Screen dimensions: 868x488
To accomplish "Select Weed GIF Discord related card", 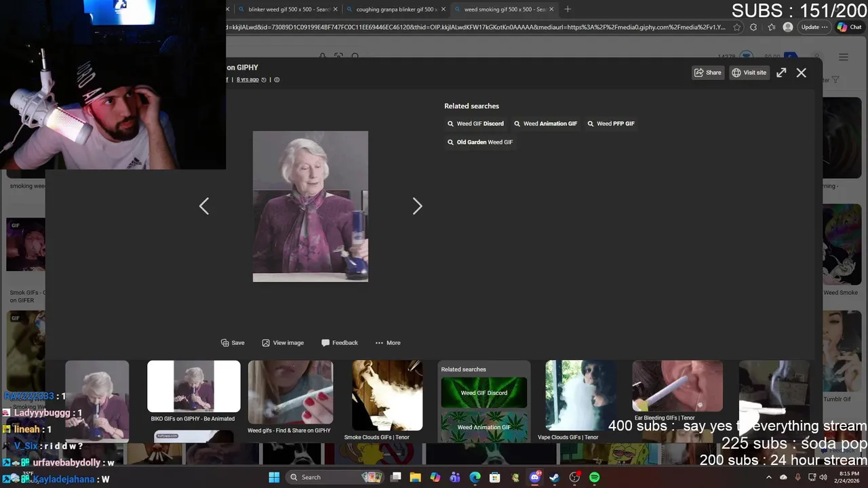I will click(x=484, y=393).
